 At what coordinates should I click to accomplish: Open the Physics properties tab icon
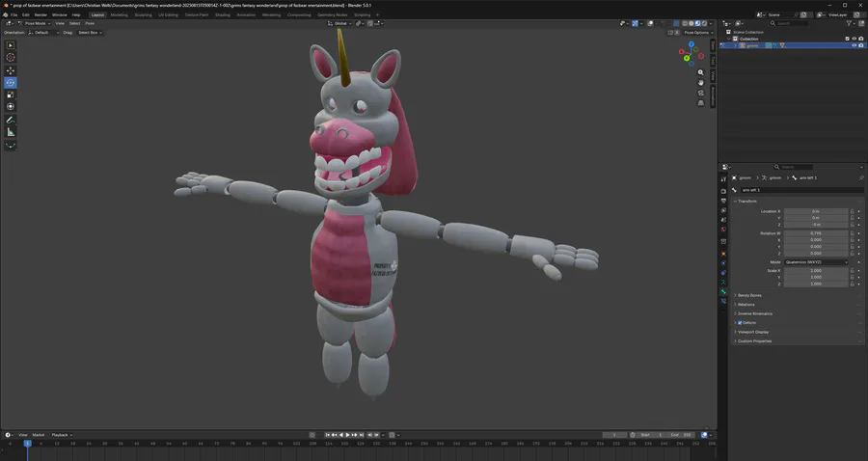(x=723, y=263)
